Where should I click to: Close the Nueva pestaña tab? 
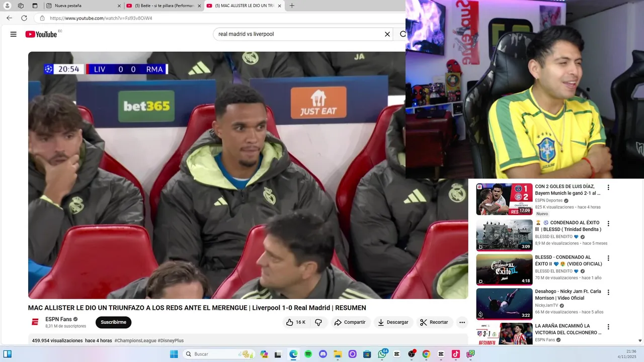(119, 6)
